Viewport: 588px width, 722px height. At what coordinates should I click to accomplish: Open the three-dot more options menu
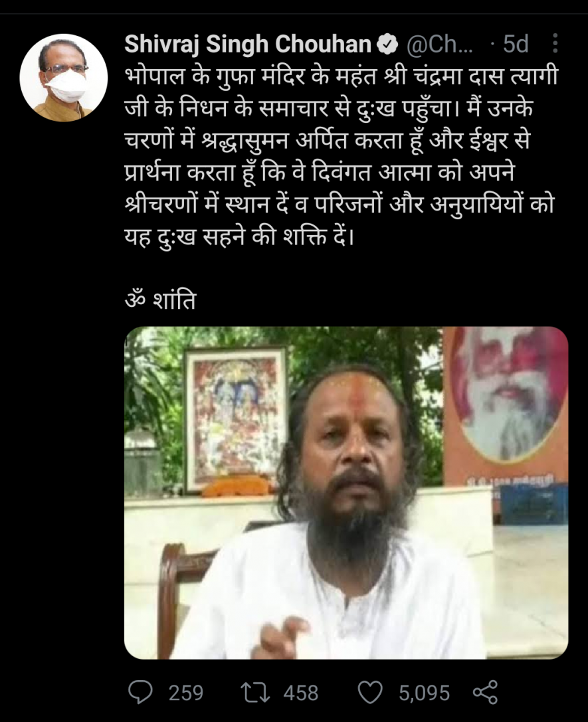(555, 43)
